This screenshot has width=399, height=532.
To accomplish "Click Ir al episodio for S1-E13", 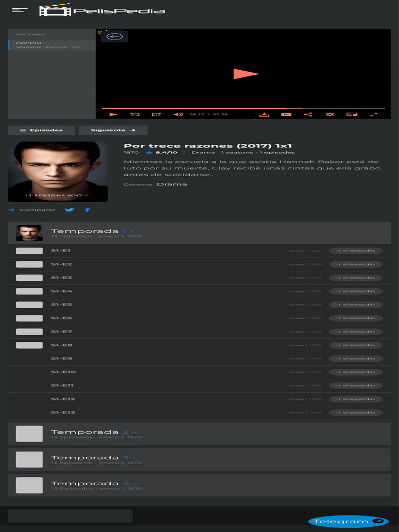I will (x=356, y=413).
